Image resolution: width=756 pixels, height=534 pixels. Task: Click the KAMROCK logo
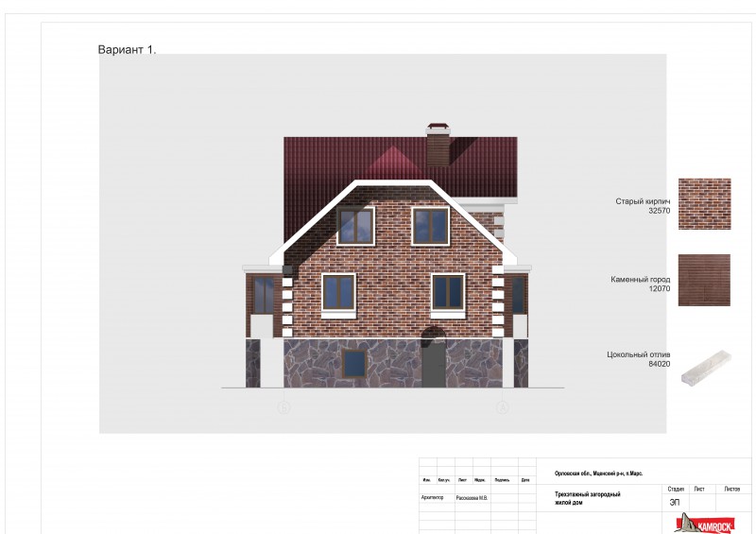(x=704, y=524)
